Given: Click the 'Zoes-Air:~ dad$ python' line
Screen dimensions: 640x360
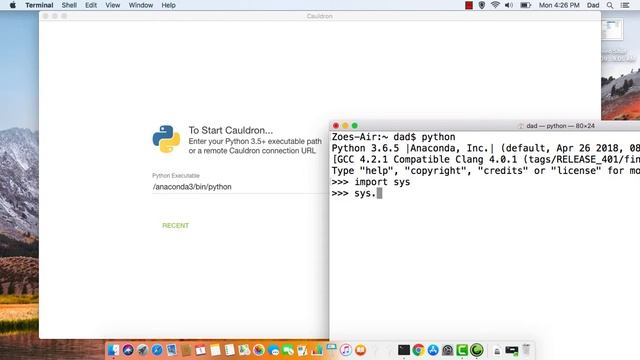Looking at the screenshot, I should tap(393, 137).
